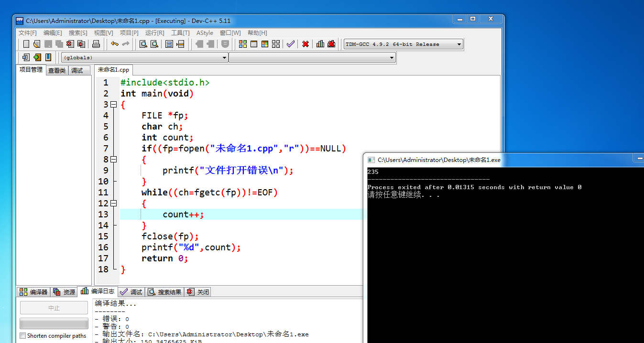Click the Debug checkmark toolbar icon

291,44
